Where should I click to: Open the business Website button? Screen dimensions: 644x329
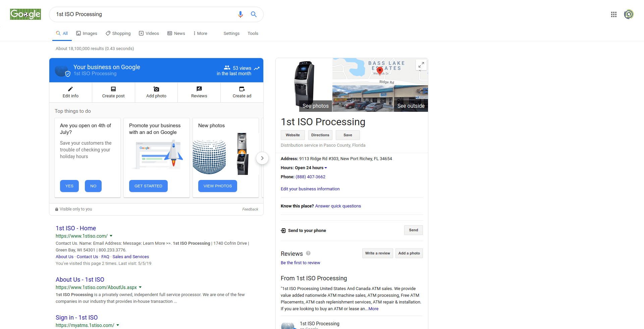point(293,135)
